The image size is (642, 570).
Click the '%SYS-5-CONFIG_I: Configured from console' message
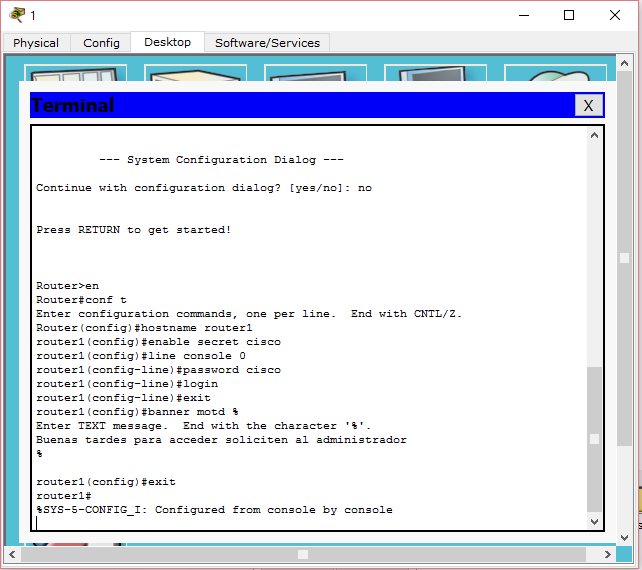(214, 510)
